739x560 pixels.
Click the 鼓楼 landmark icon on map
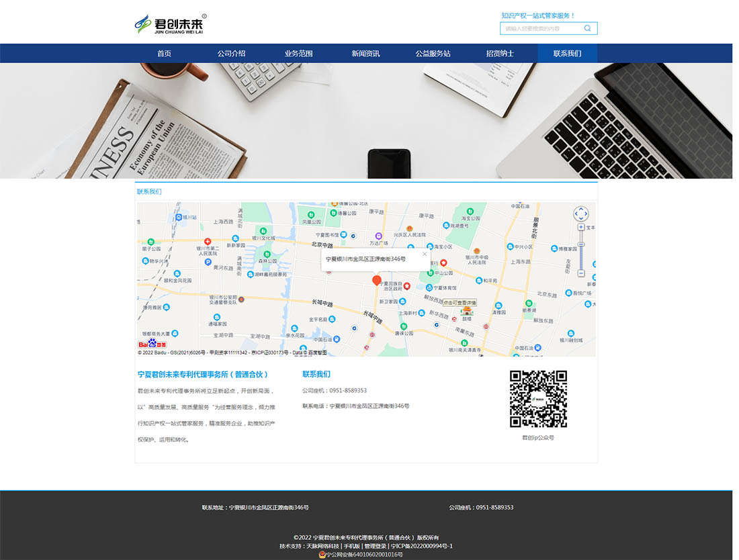click(467, 311)
